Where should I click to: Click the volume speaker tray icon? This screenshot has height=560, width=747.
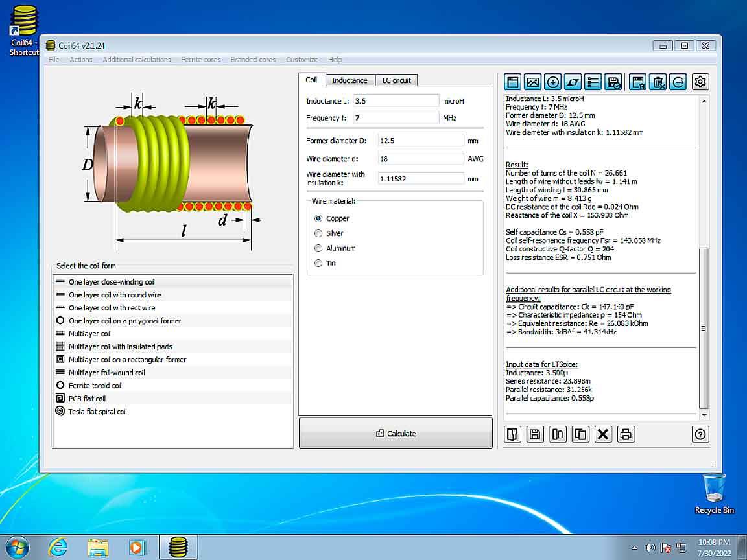click(x=649, y=548)
